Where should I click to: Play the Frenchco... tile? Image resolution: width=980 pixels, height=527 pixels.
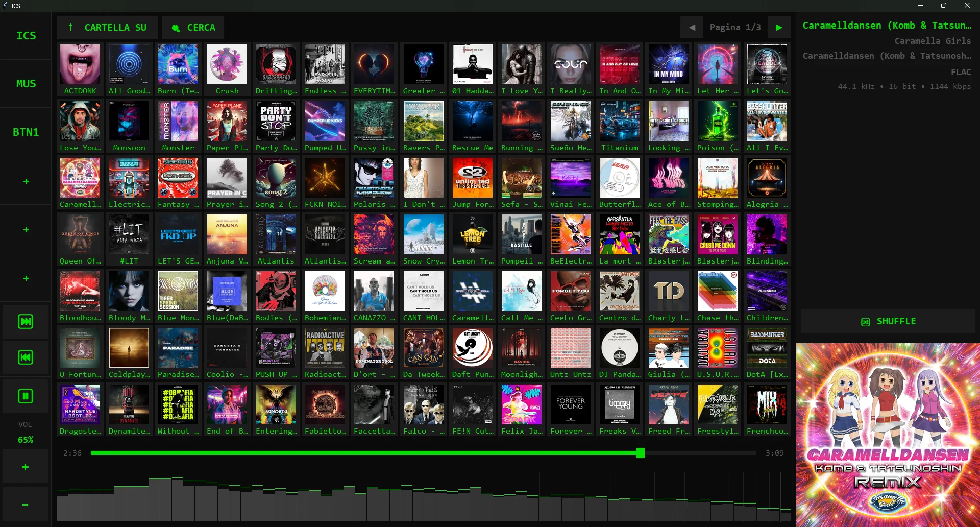click(x=767, y=410)
